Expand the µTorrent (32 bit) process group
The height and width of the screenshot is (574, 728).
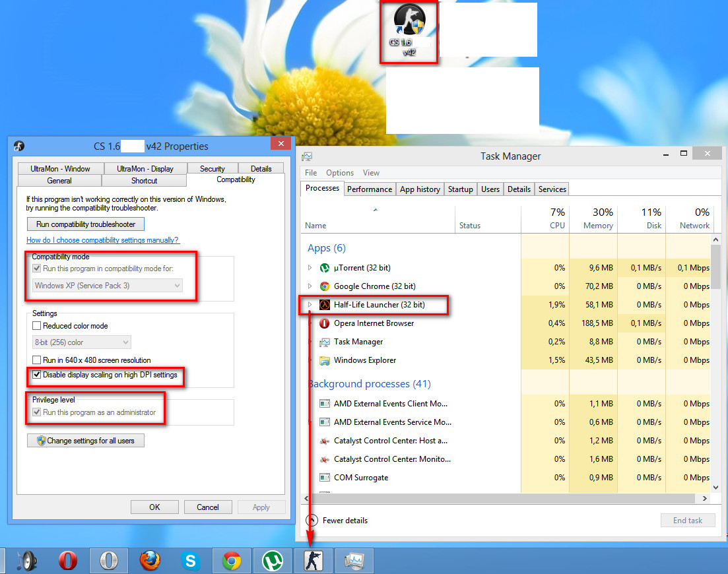pyautogui.click(x=310, y=268)
